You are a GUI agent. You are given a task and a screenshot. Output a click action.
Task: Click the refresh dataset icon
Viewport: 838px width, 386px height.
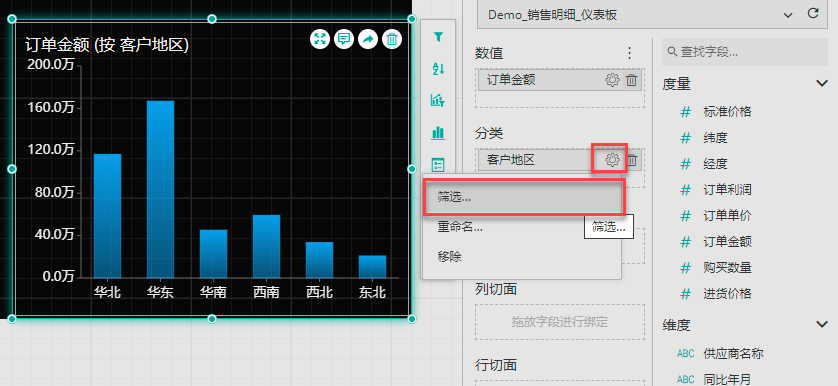[813, 13]
